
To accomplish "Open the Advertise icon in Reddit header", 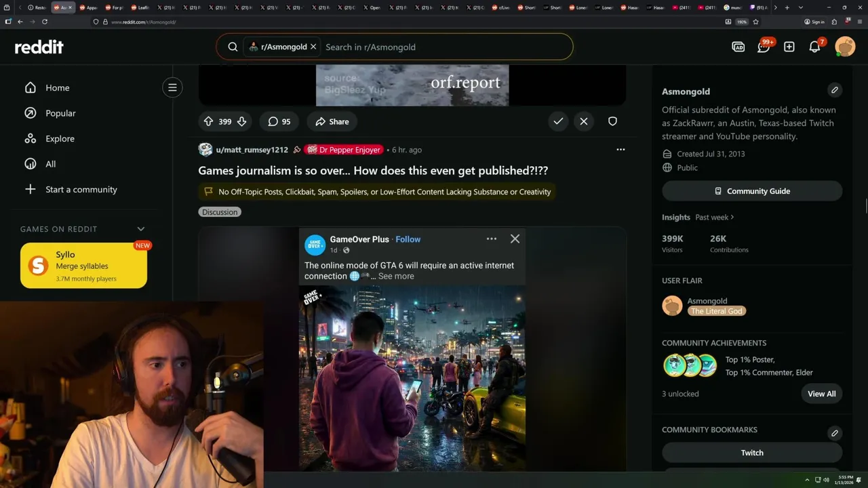I will (738, 47).
